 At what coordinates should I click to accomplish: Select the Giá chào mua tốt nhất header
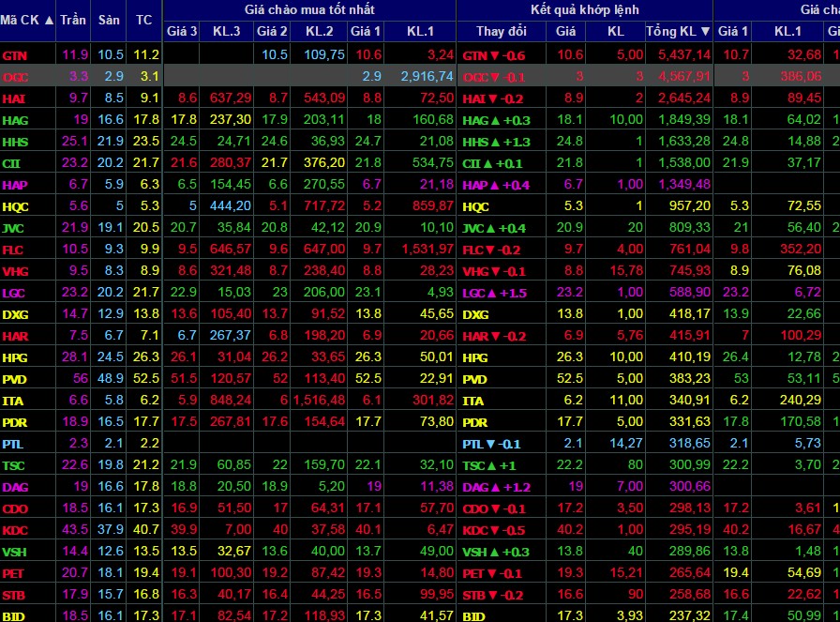[308, 9]
